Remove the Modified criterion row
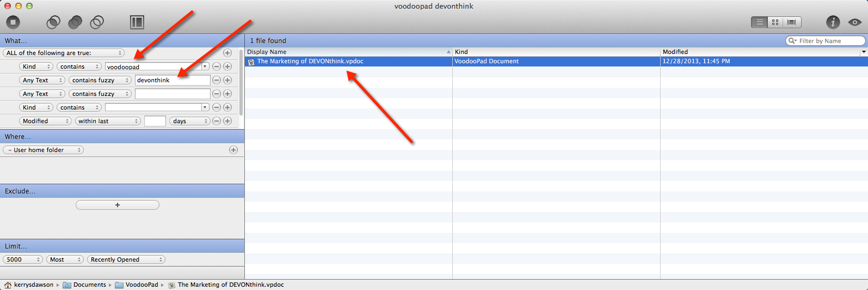 coord(216,121)
